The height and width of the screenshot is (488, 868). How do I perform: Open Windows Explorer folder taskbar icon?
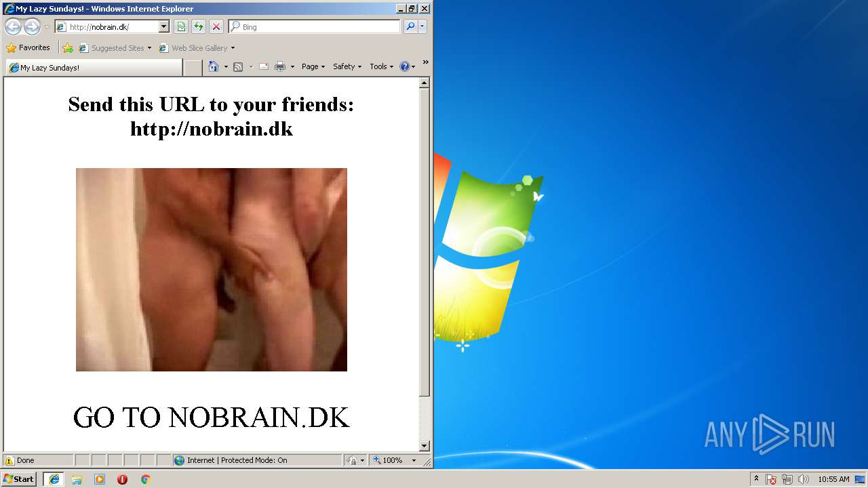click(77, 479)
